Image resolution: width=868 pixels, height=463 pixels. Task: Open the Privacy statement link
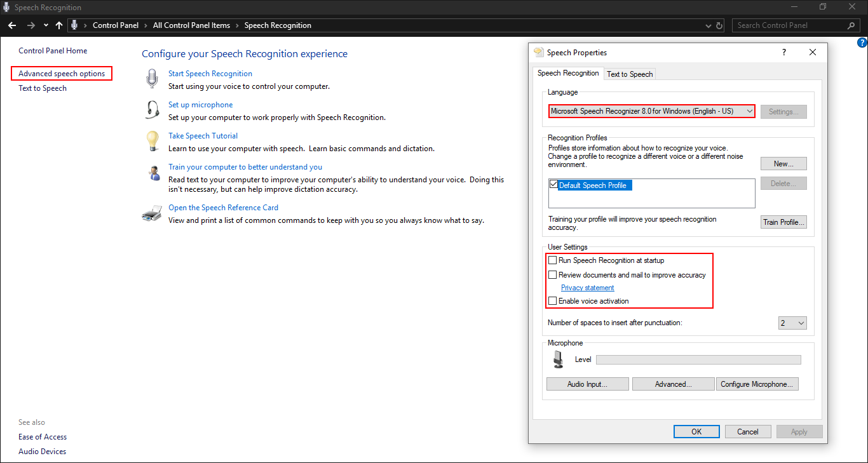click(x=587, y=288)
